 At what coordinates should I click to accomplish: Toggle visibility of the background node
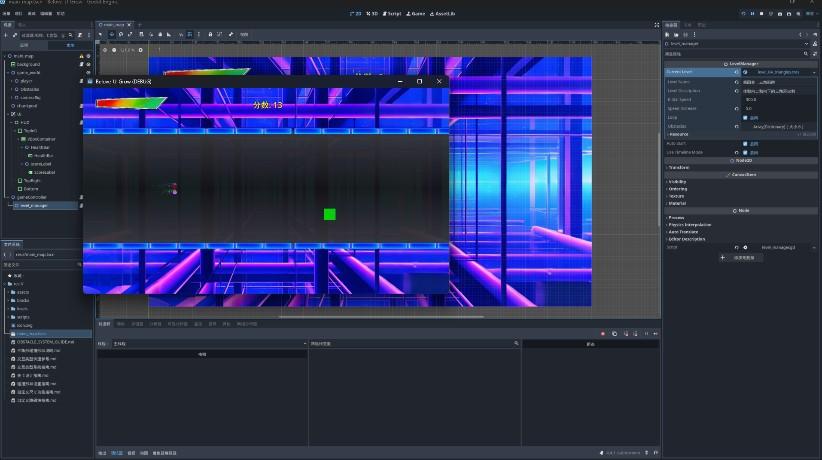point(90,63)
